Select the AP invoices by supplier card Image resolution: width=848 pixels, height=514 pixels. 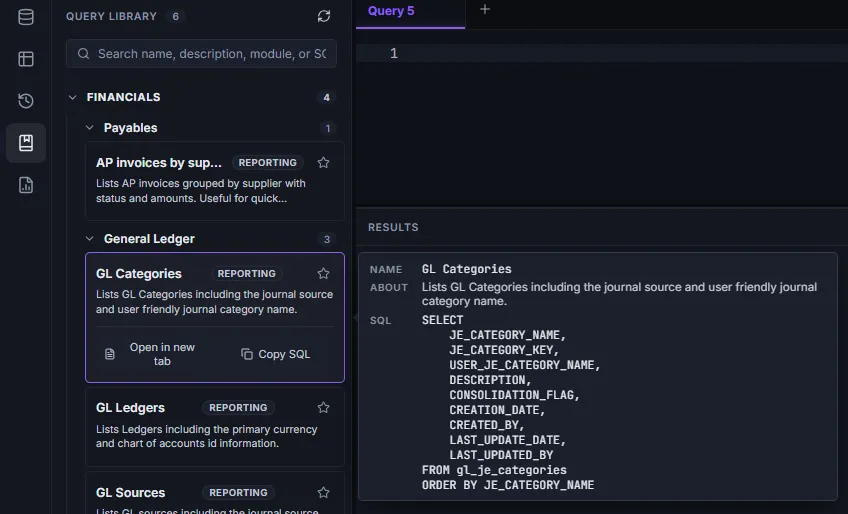click(x=215, y=181)
